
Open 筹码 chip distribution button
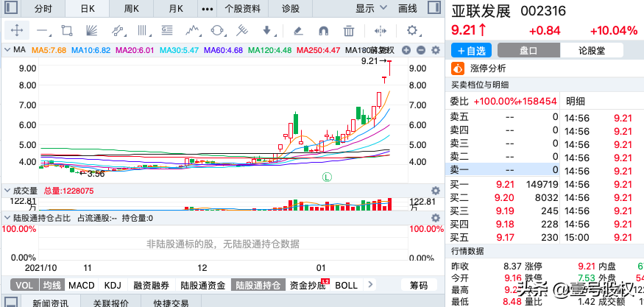pyautogui.click(x=419, y=285)
